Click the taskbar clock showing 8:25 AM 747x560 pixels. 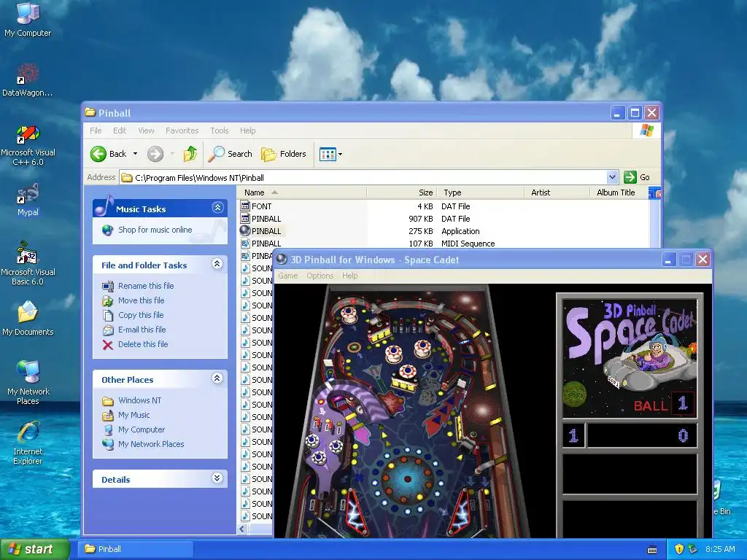pos(720,549)
